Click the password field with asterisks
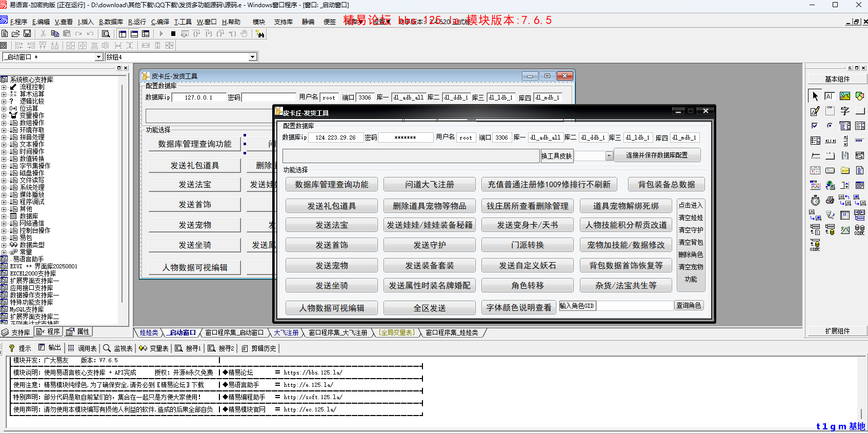 [405, 137]
